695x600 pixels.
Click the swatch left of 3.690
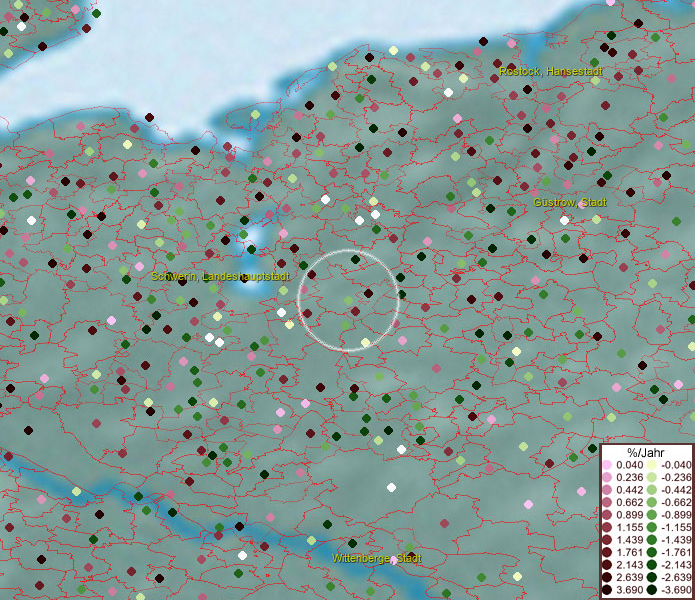607,590
